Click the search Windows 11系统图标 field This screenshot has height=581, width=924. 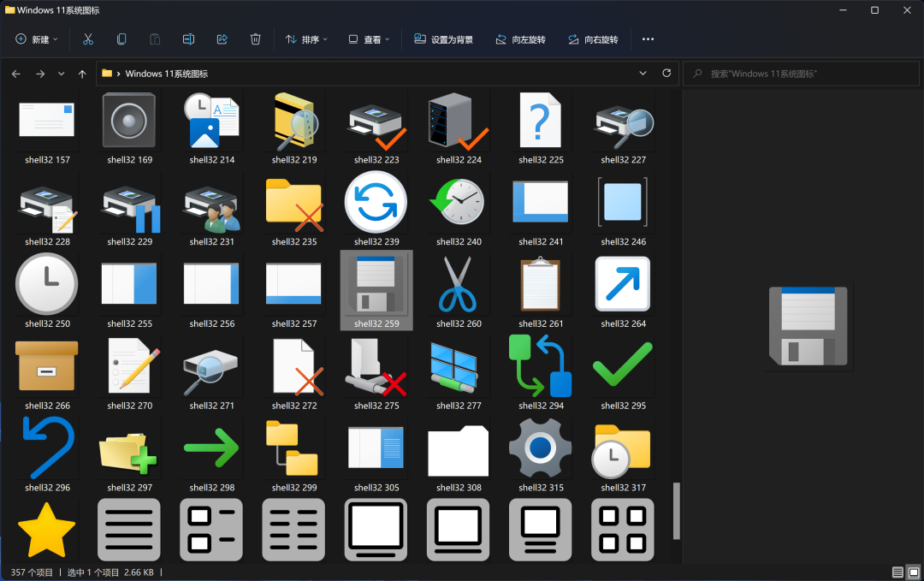coord(801,74)
